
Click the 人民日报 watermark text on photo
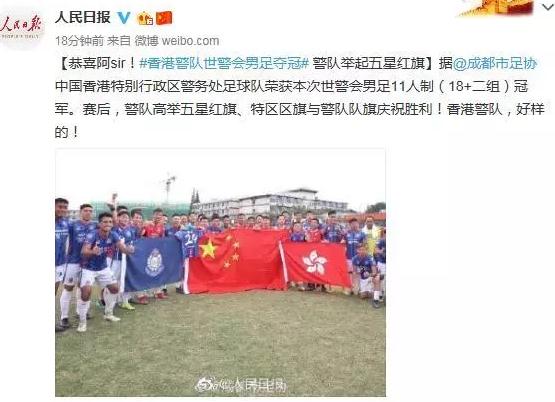click(260, 385)
